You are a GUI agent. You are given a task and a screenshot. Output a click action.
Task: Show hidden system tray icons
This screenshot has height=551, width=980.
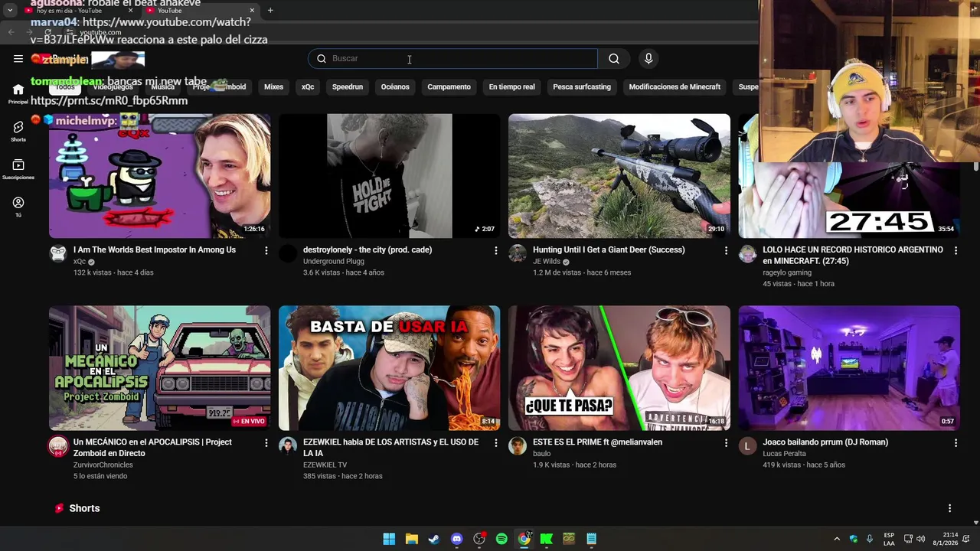(837, 539)
